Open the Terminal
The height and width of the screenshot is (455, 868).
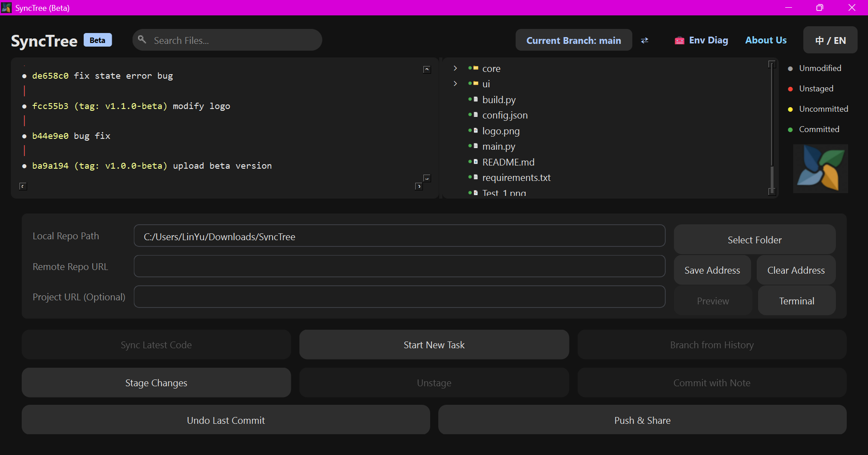(797, 301)
